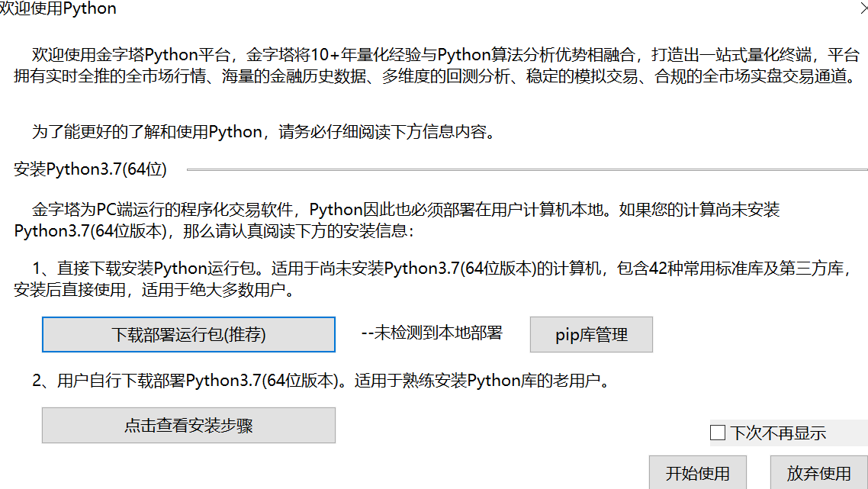
Task: Click option 2 用户自行下载部署Python3.7 text
Action: pyautogui.click(x=321, y=381)
